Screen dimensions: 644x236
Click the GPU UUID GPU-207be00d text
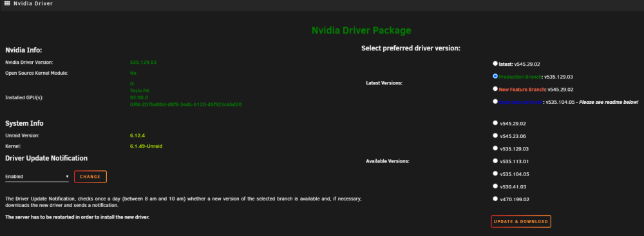[185, 104]
